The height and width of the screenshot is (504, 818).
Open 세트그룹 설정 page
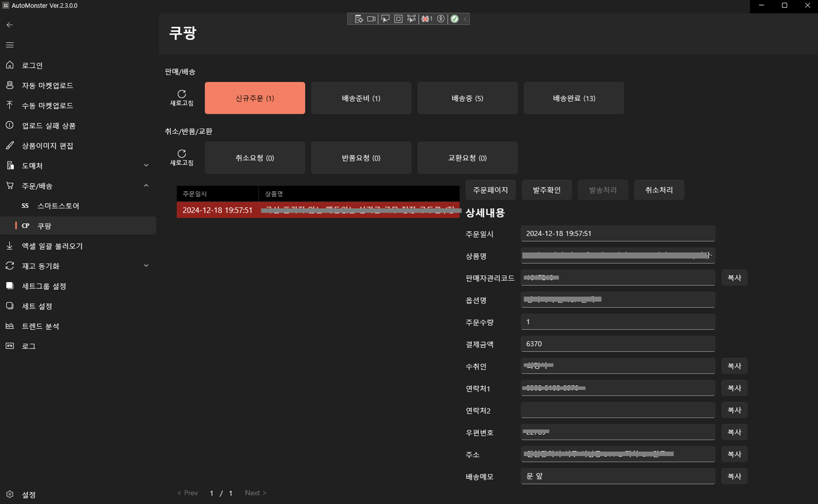click(x=78, y=286)
